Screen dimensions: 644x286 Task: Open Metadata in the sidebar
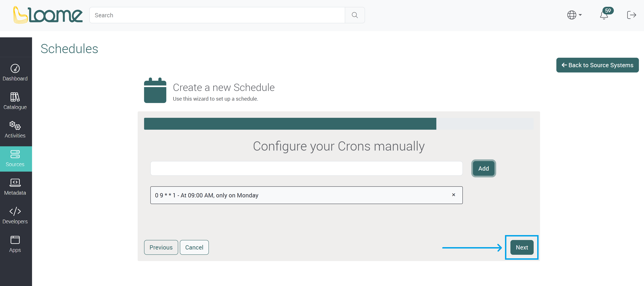point(15,187)
